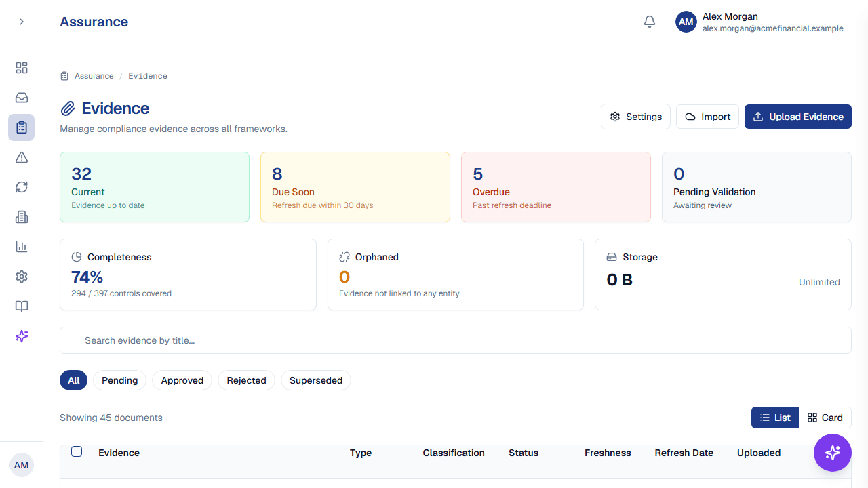Image resolution: width=868 pixels, height=488 pixels.
Task: Click alex.morgan@acmefinancial.example email
Action: [773, 28]
